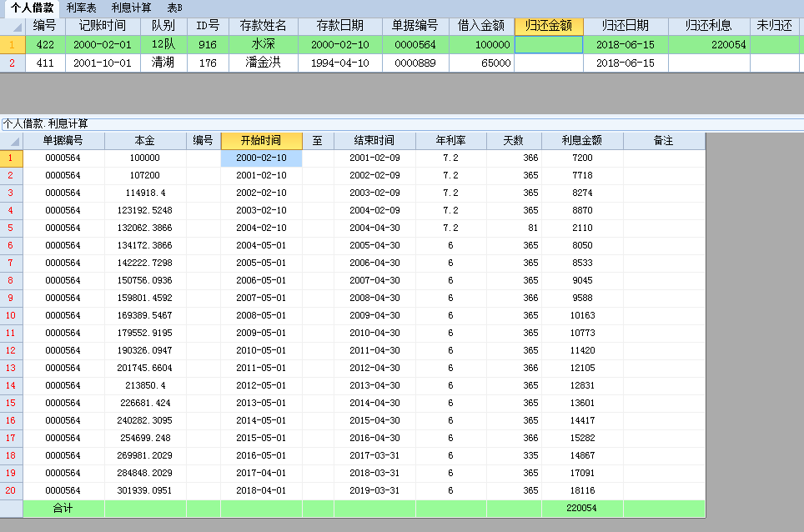Click the empty 归还金额 cell in row 1
Image resolution: width=804 pixels, height=532 pixels.
coord(548,45)
